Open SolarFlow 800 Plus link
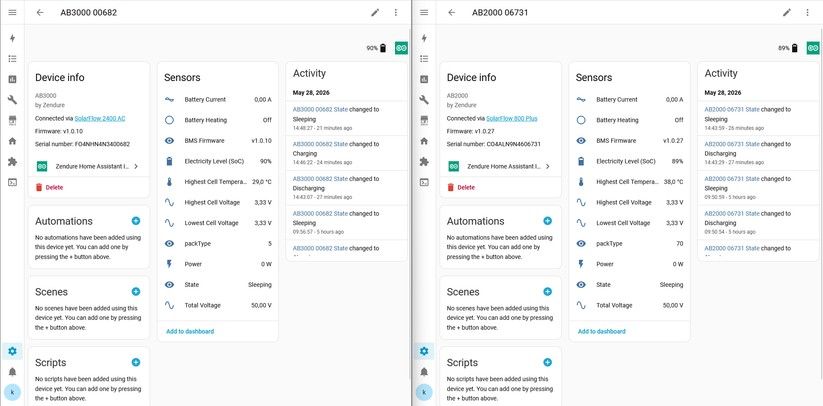This screenshot has height=406, width=823. pos(512,119)
